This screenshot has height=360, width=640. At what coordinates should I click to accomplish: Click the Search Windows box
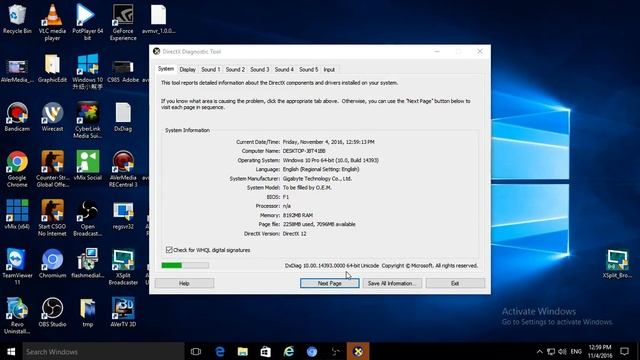click(x=103, y=351)
